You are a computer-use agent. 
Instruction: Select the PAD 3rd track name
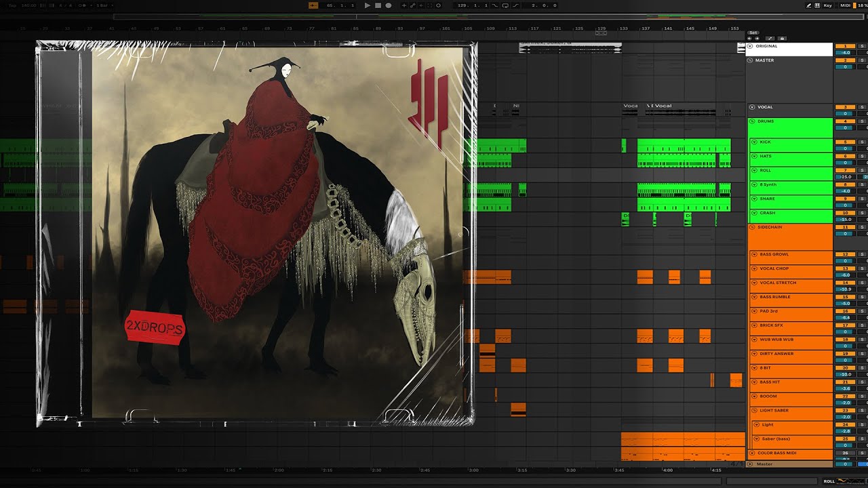click(x=769, y=311)
